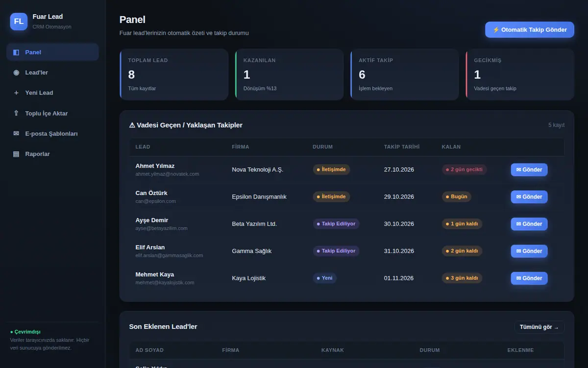
Task: Click the date 30.10.2026
Action: (399, 224)
